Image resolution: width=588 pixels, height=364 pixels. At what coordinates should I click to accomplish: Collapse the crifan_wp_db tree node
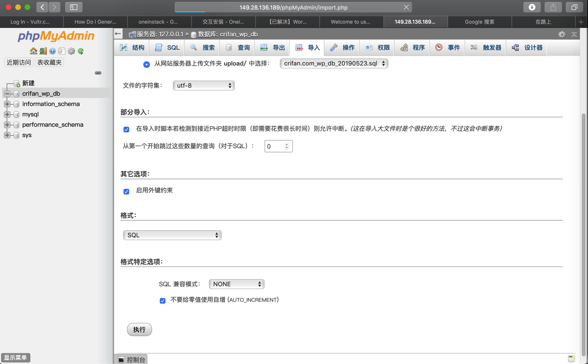click(7, 94)
